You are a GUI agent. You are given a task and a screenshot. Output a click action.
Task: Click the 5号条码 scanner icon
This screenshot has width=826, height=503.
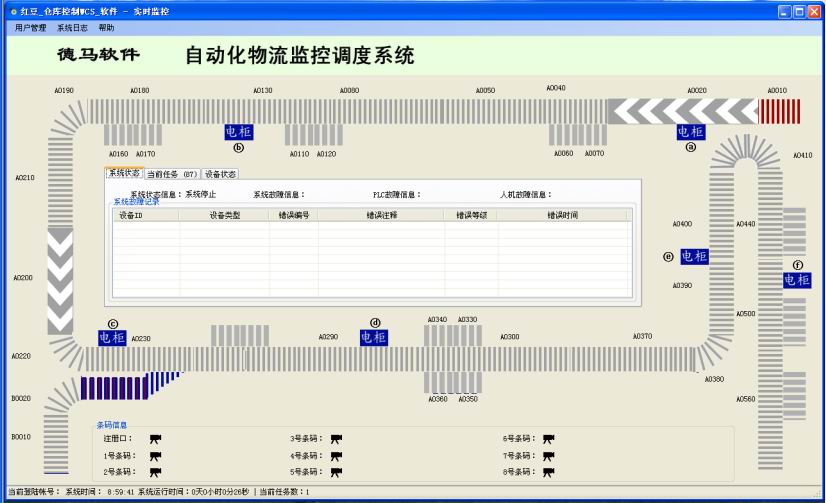336,472
